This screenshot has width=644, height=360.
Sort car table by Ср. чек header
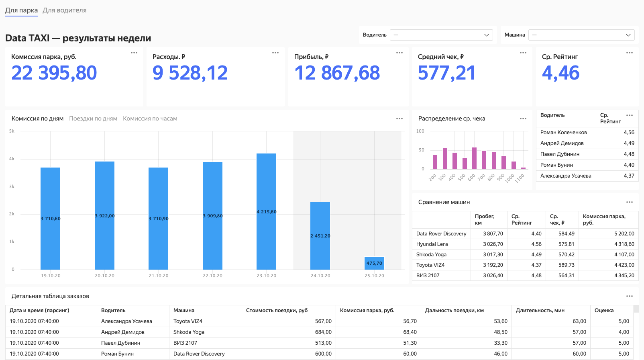(562, 219)
